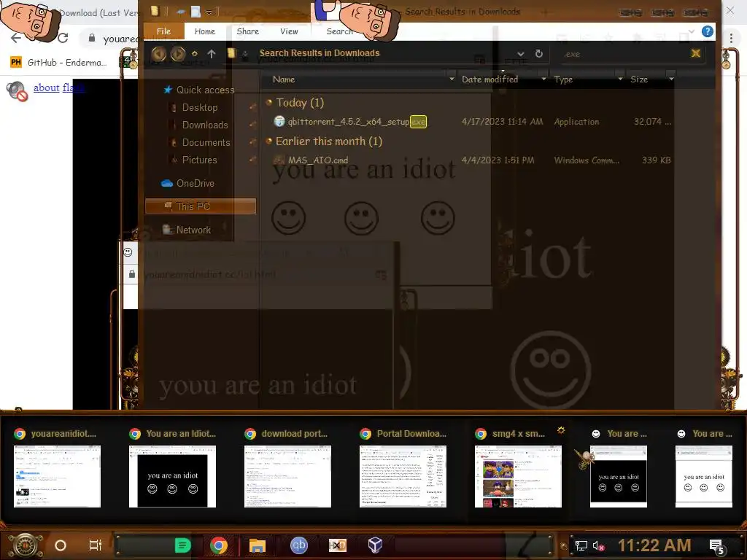Go up one folder level in Explorer
Viewport: 747px width, 560px height.
pos(212,54)
